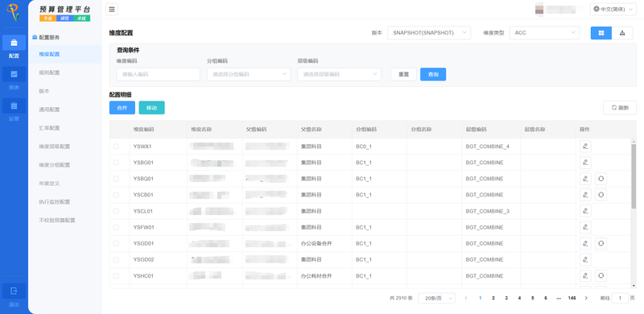644x314 pixels.
Task: Click the platform logo at top left
Action: pos(14,12)
